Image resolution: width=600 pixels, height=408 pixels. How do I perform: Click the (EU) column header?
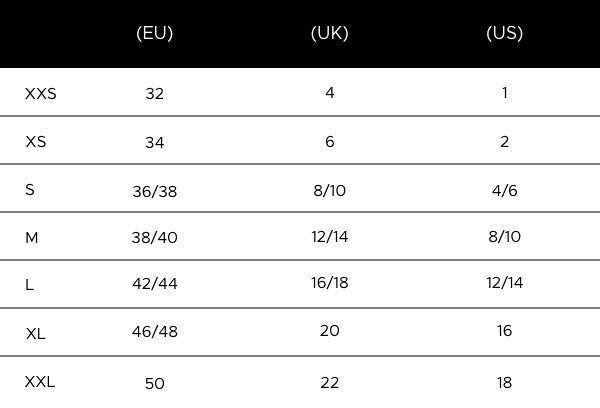tap(155, 33)
